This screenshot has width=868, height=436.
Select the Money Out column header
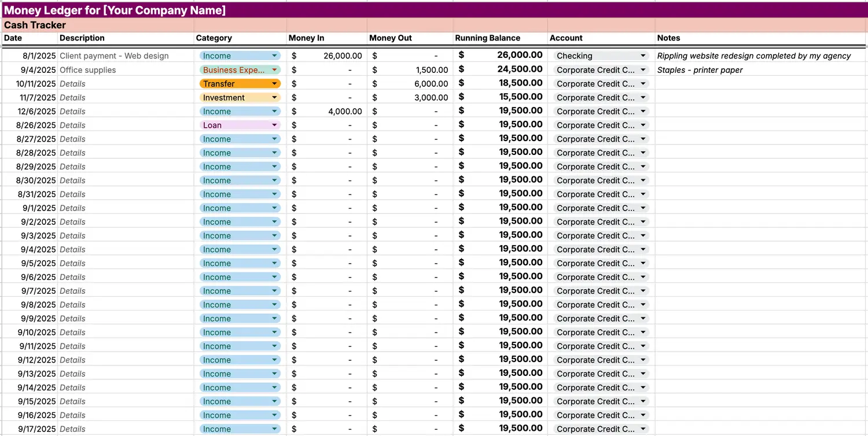pyautogui.click(x=410, y=38)
